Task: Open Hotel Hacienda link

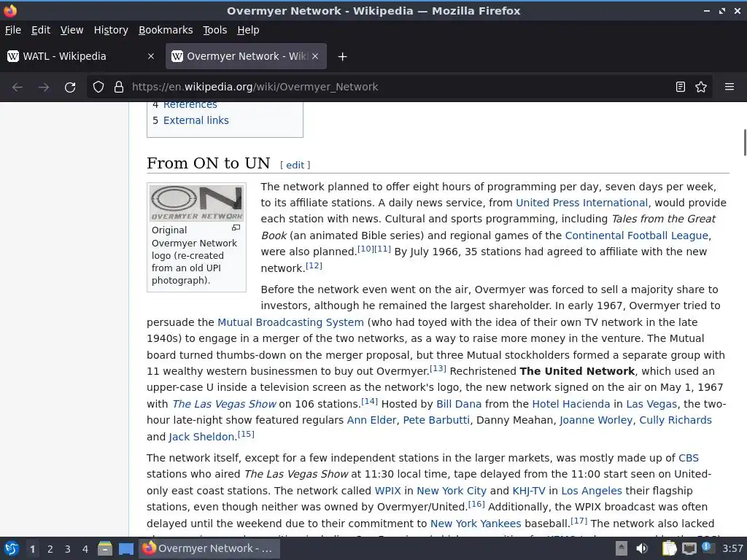Action: point(570,404)
